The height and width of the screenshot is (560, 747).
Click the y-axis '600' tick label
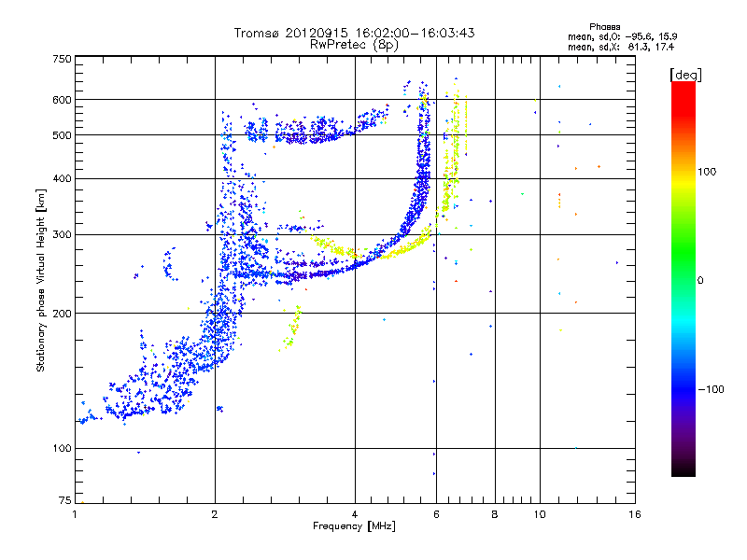coord(62,100)
